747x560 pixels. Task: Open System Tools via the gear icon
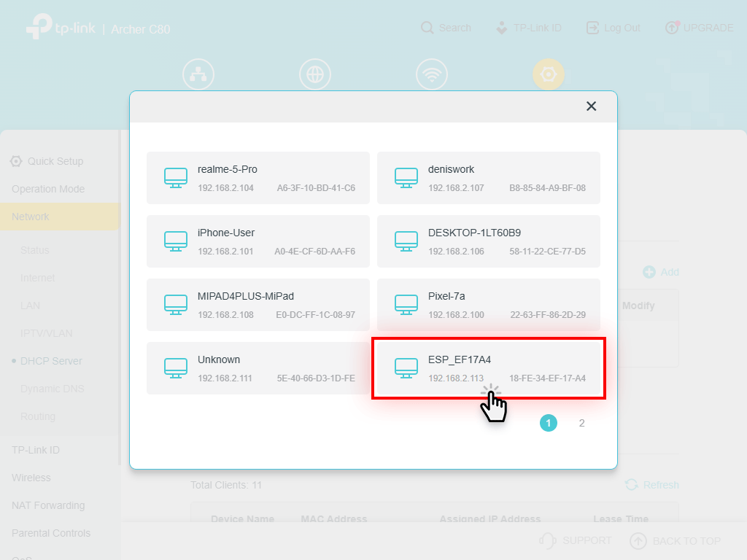548,74
